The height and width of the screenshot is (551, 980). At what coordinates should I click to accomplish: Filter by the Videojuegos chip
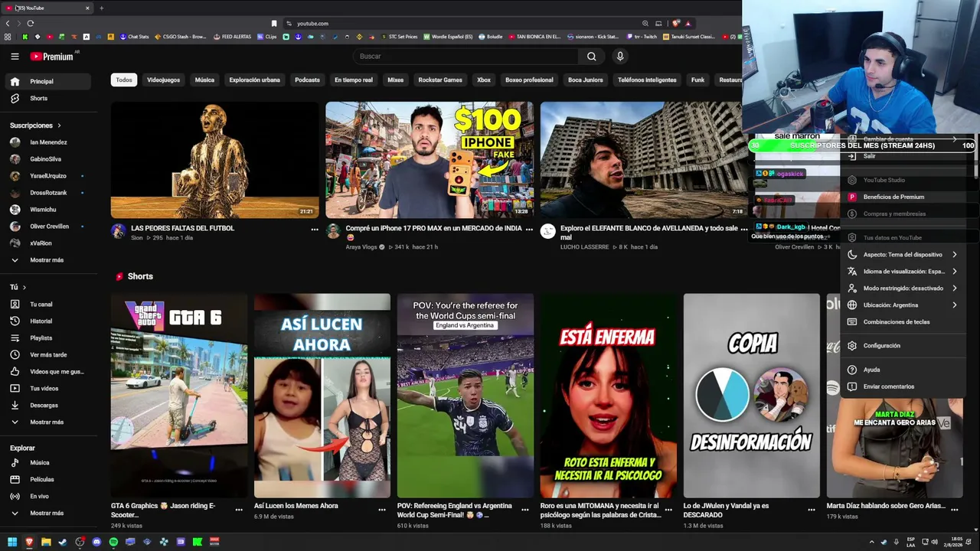[x=163, y=80]
